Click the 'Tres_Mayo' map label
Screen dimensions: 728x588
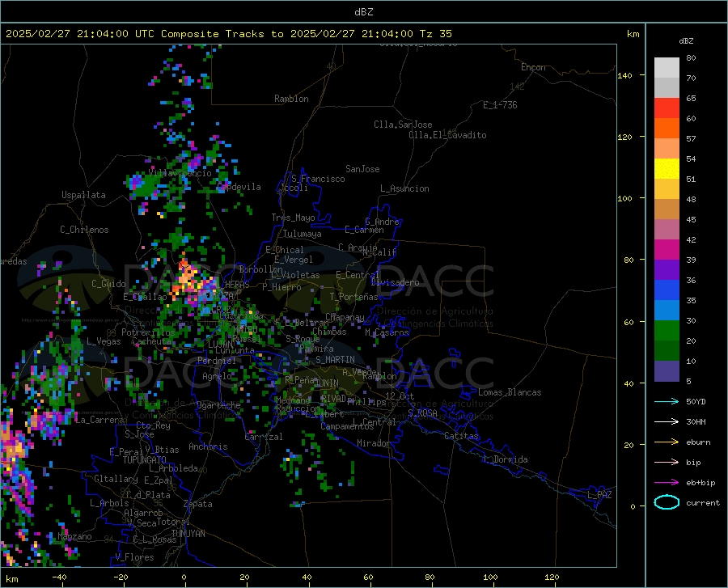tap(293, 218)
